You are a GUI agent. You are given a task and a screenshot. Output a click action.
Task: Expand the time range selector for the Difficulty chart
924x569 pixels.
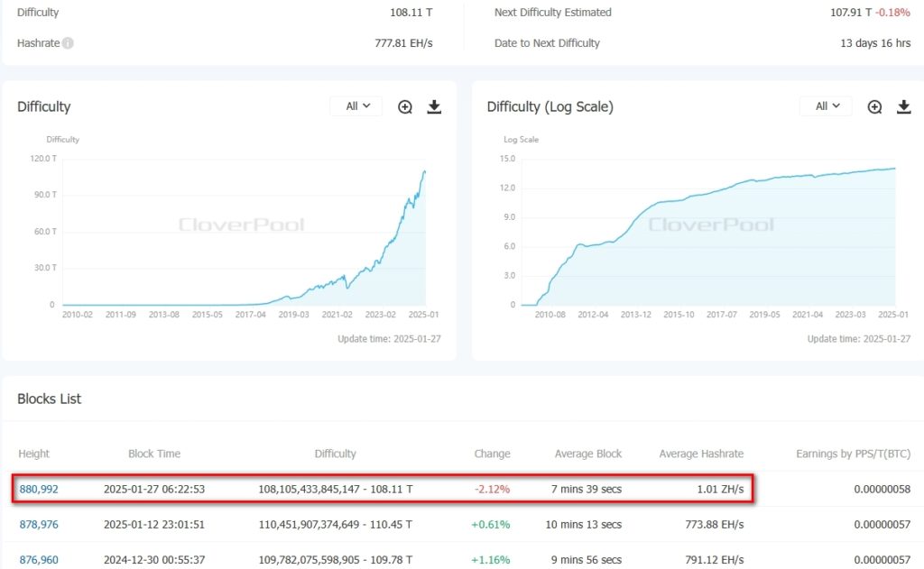356,105
